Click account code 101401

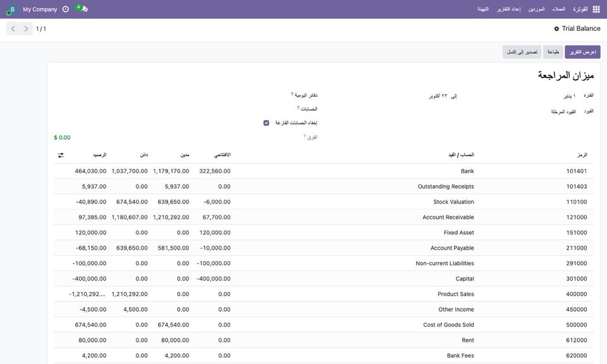tap(577, 171)
